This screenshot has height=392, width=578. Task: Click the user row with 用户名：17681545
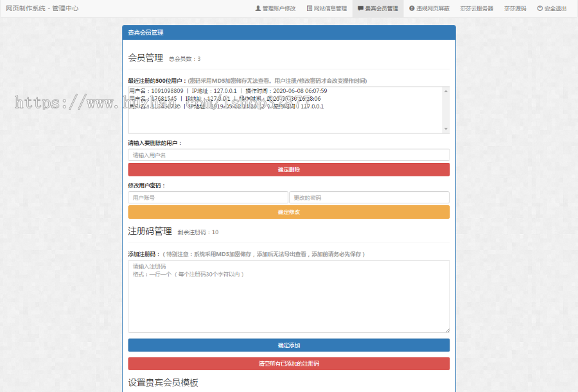[x=225, y=99]
